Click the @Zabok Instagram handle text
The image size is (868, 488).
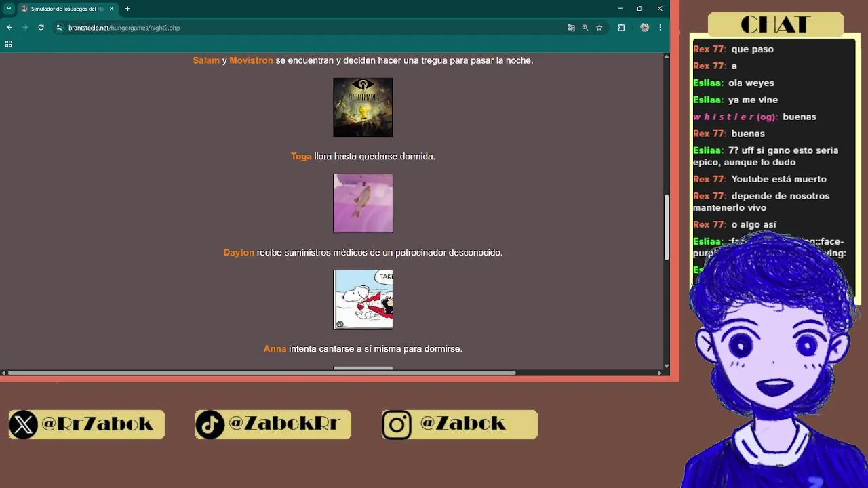point(462,424)
